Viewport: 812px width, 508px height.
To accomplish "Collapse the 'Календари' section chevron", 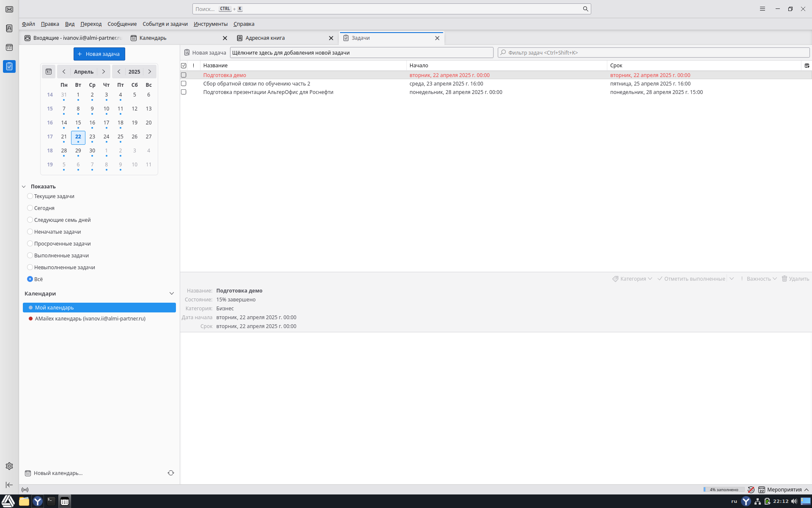I will tap(172, 293).
